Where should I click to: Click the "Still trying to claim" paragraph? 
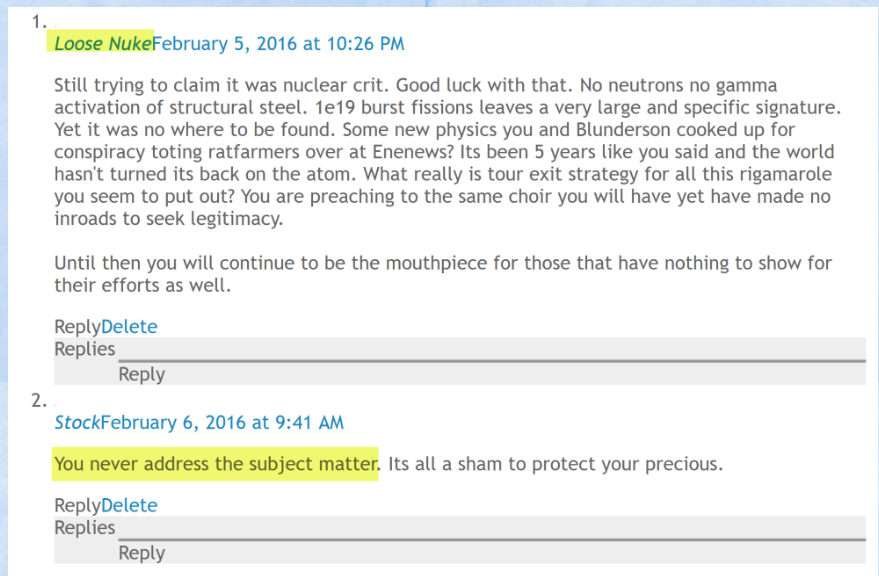(440, 152)
